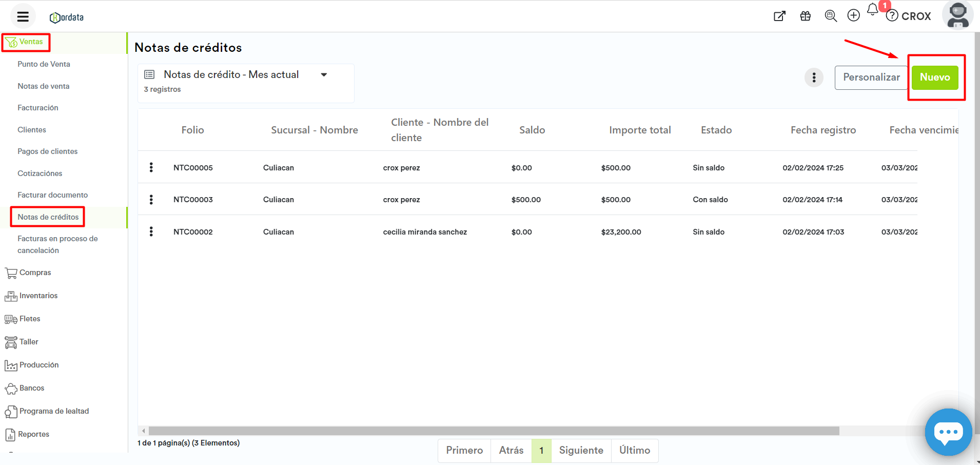Click the plus circle quick-add icon
The image size is (980, 465).
[x=853, y=16]
